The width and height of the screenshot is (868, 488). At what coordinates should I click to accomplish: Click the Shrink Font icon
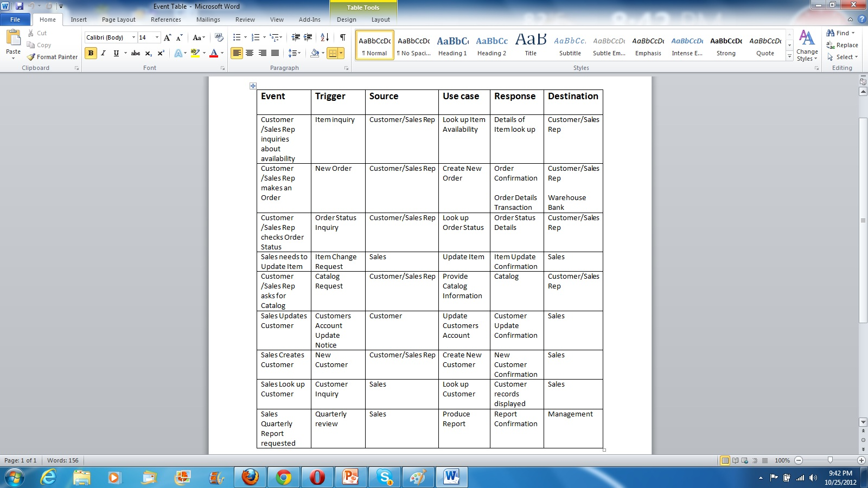tap(180, 37)
